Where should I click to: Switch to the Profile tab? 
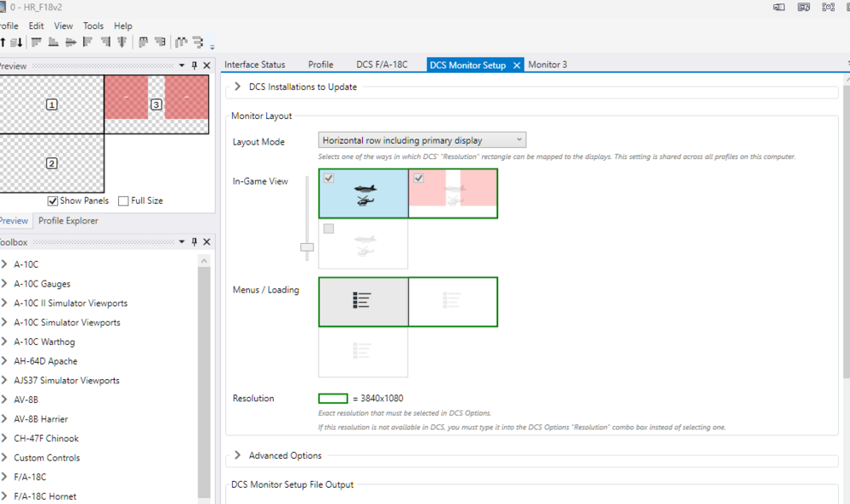tap(321, 65)
